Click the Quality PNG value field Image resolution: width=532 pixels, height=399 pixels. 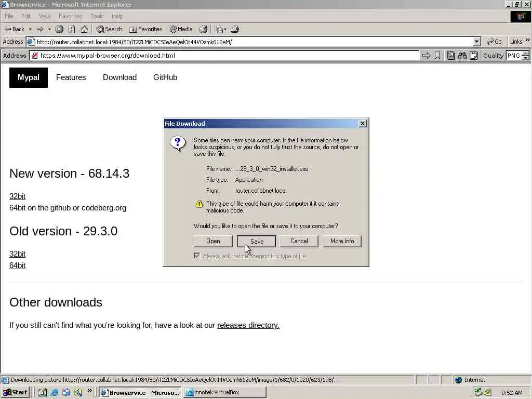tap(514, 56)
